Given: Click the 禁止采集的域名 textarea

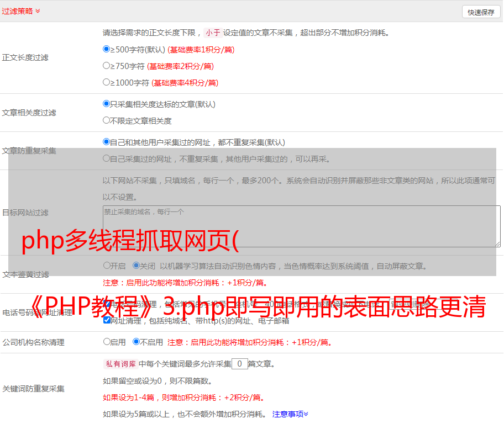Looking at the screenshot, I should coord(302,226).
